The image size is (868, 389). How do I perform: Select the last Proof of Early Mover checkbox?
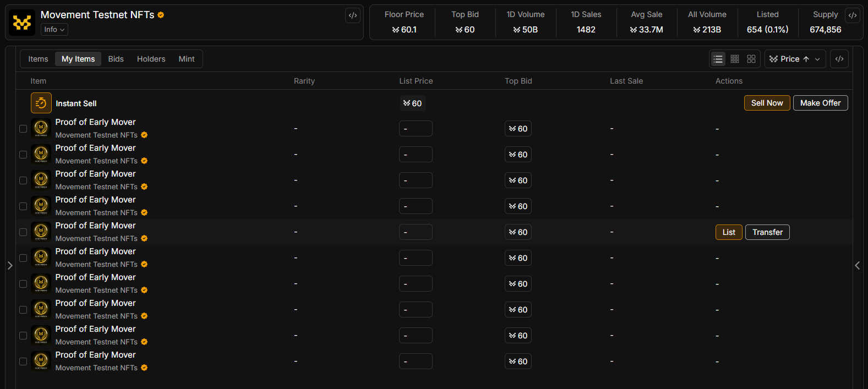pyautogui.click(x=23, y=361)
